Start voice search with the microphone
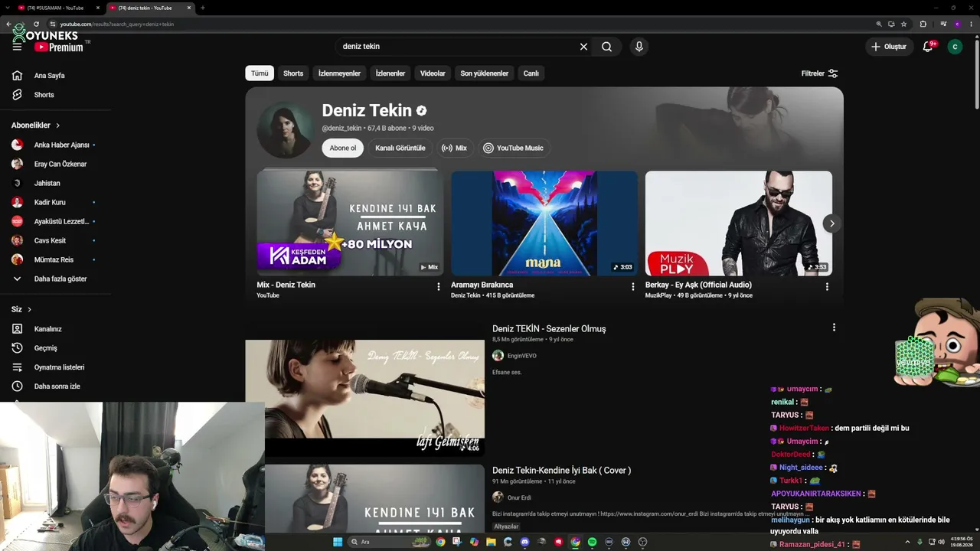 pyautogui.click(x=639, y=47)
